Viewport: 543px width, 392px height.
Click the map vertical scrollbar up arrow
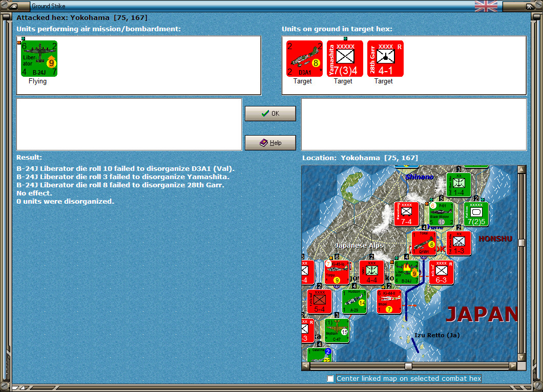[x=521, y=169]
